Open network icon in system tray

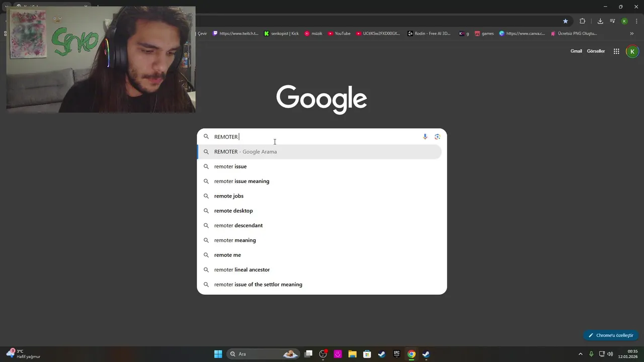point(602,354)
